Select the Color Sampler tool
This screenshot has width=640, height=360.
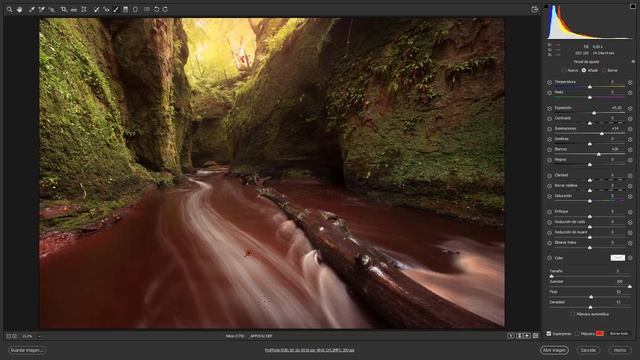(x=42, y=9)
